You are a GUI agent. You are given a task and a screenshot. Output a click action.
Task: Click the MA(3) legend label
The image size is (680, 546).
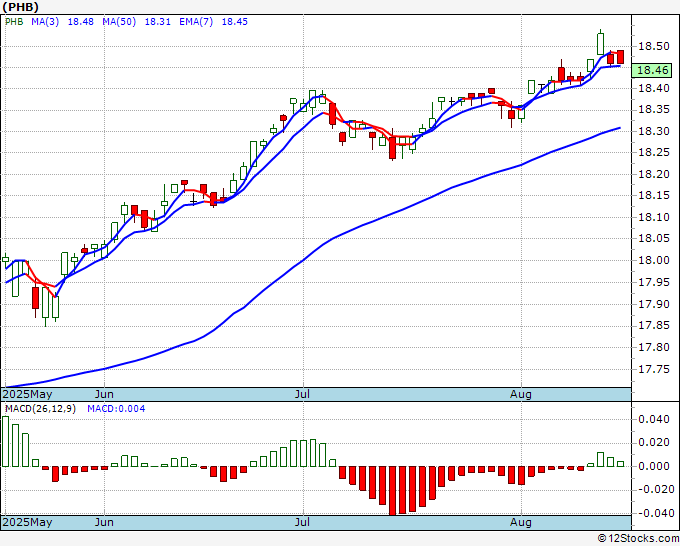(45, 22)
